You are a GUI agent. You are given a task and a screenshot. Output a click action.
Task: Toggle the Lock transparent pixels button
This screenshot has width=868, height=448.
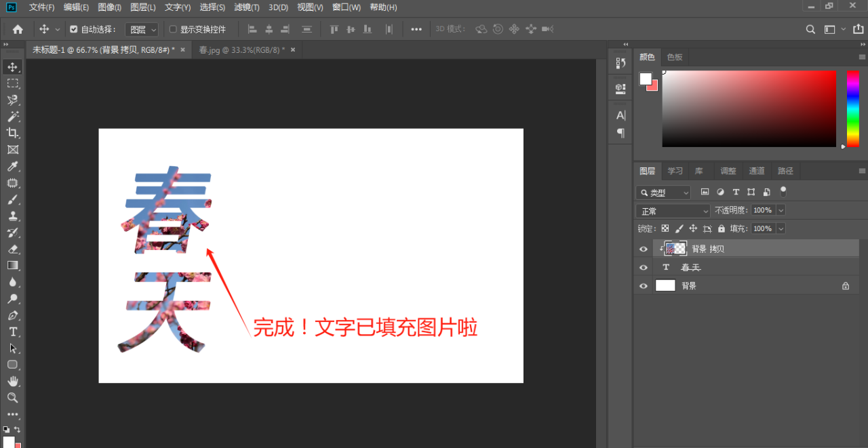pos(665,228)
